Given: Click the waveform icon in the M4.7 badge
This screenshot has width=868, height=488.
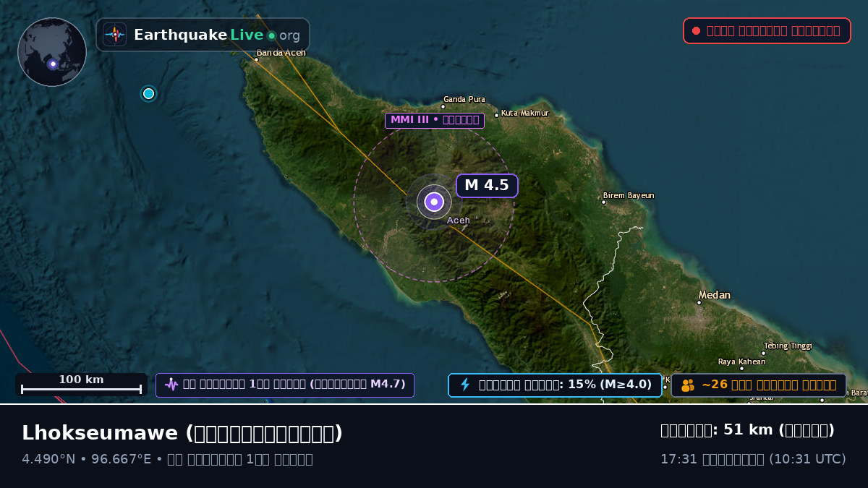Looking at the screenshot, I should (x=171, y=385).
